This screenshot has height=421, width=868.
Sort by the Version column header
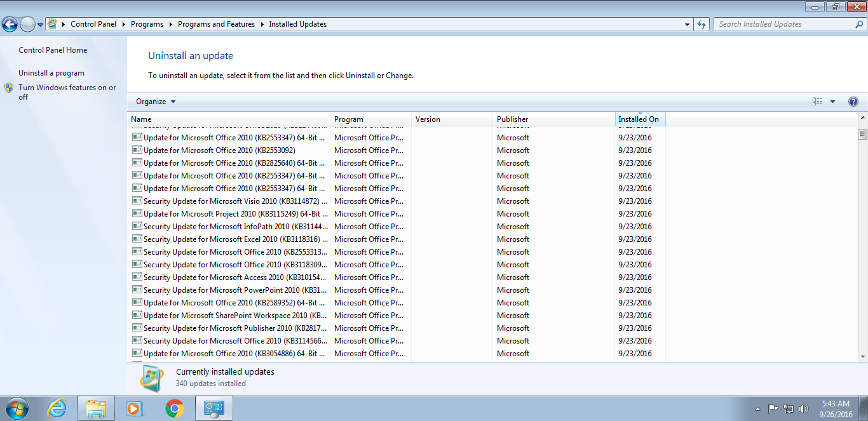coord(452,119)
